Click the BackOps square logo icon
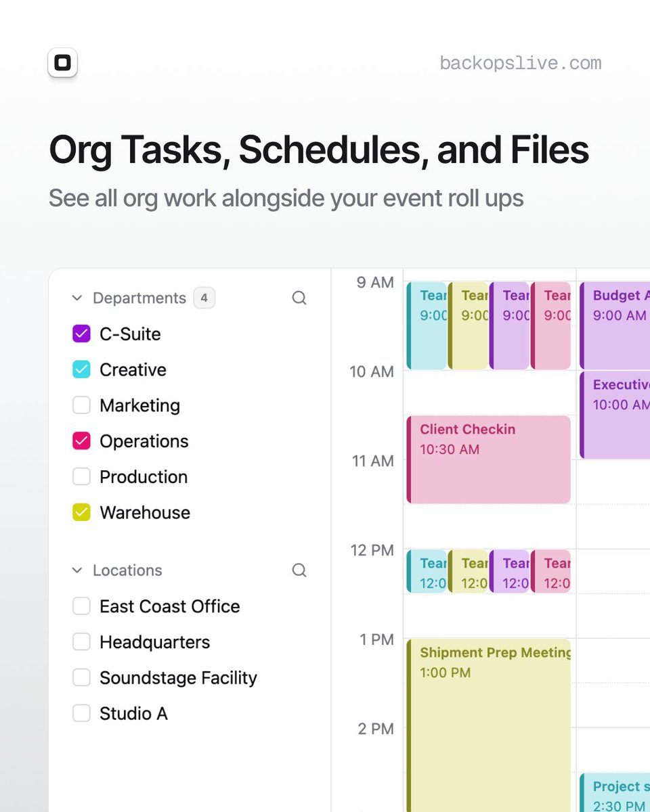Viewport: 650px width, 812px height. (x=62, y=63)
